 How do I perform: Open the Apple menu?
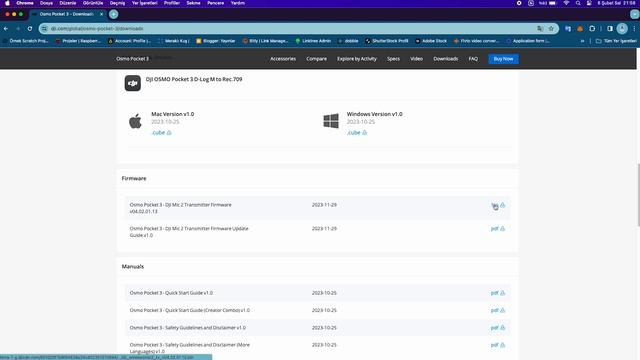pos(7,3)
